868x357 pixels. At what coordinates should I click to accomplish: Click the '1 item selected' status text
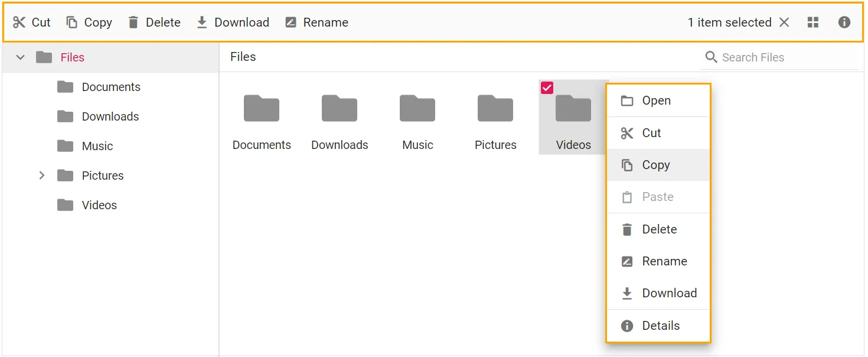click(x=729, y=22)
